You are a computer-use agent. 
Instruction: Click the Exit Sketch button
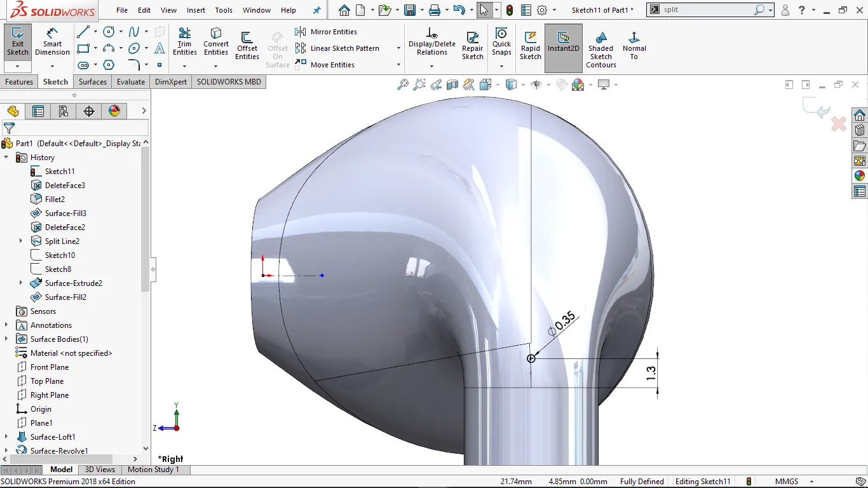point(18,42)
